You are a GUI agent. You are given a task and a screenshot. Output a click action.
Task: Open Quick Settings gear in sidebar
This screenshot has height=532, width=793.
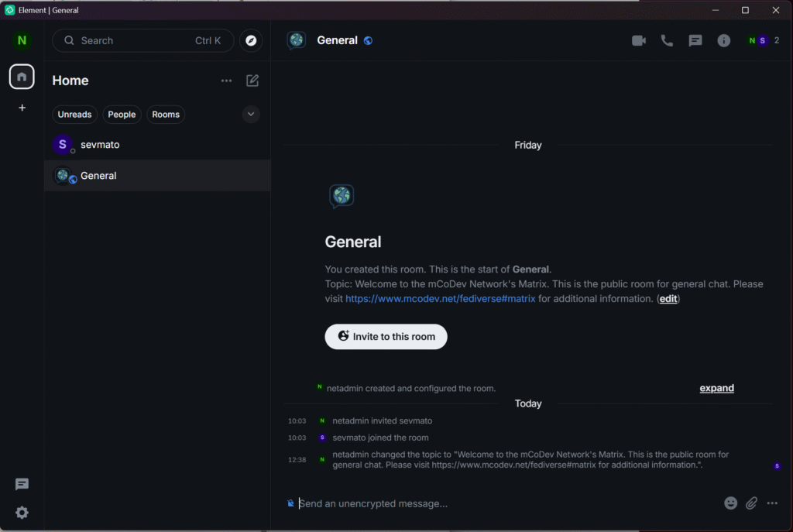click(x=22, y=513)
